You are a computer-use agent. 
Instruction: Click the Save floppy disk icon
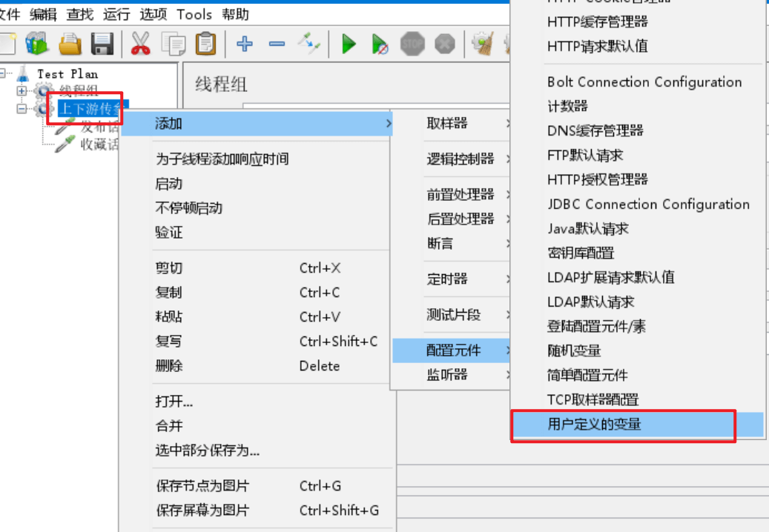[x=102, y=44]
